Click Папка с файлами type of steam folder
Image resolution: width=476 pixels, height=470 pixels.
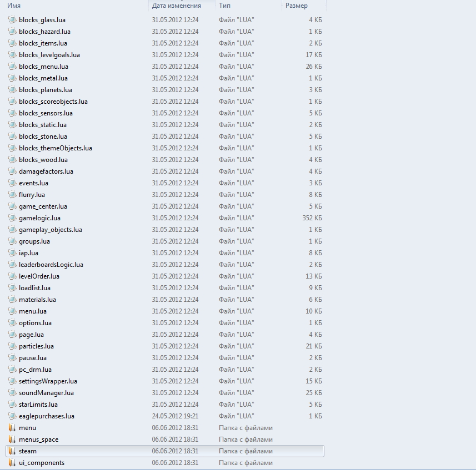(x=245, y=451)
